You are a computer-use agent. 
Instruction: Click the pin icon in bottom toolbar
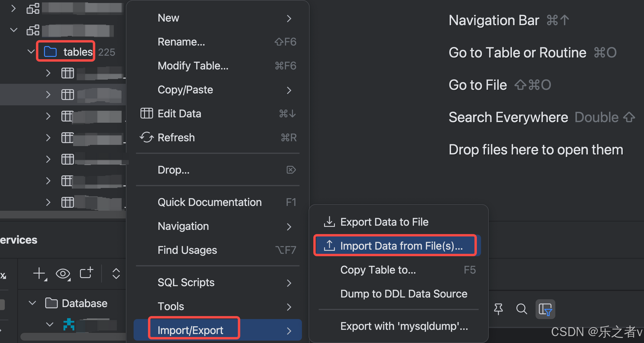pyautogui.click(x=498, y=309)
